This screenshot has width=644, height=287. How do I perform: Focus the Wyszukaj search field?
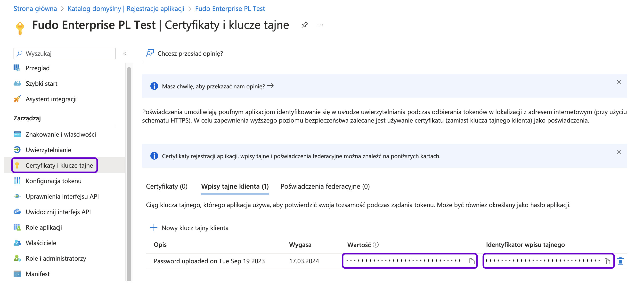pyautogui.click(x=65, y=54)
